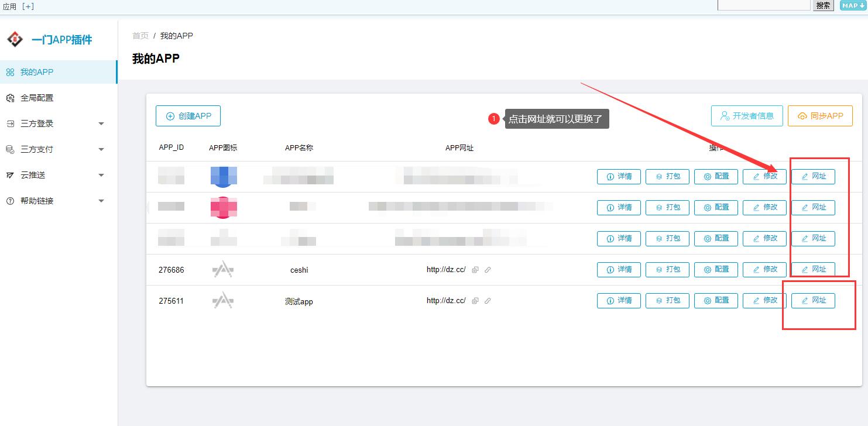
Task: Click the blue app icon in first row
Action: coord(224,176)
